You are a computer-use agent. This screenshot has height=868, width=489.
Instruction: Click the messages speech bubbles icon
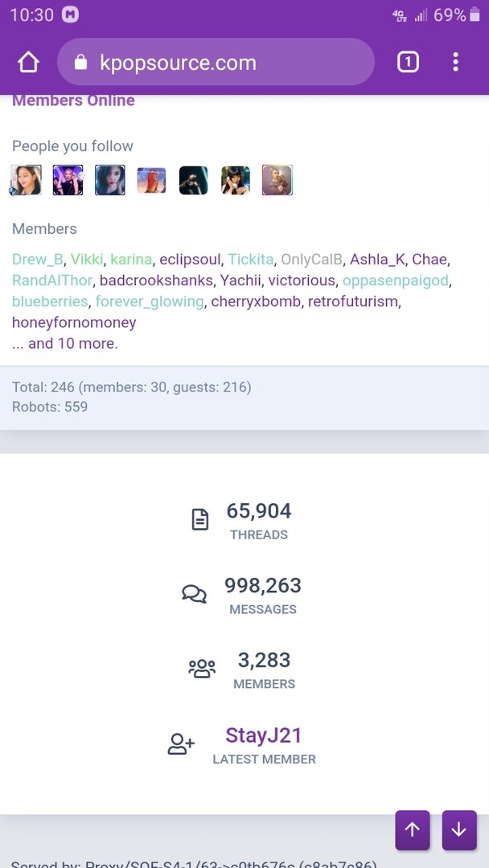(194, 595)
